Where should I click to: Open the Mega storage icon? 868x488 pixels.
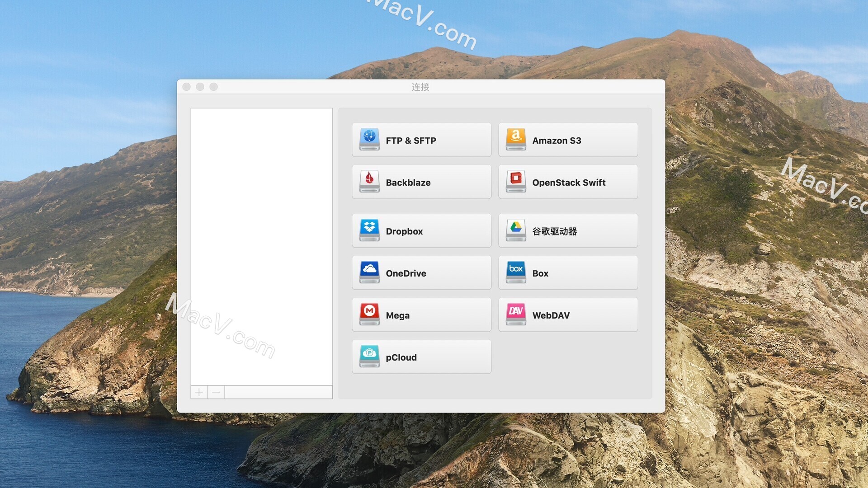369,314
